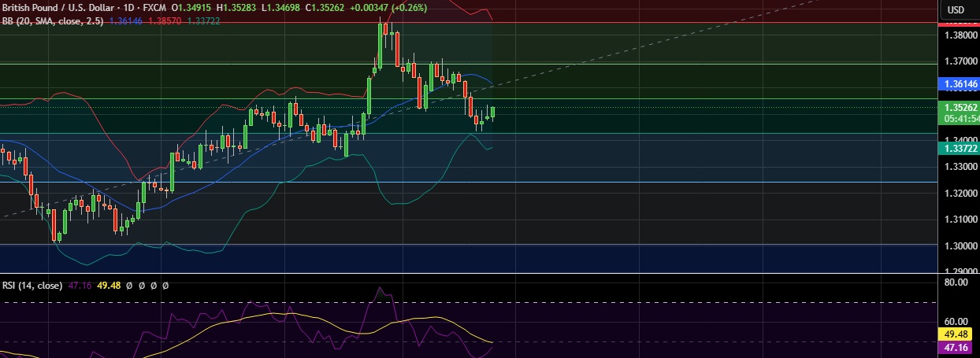Image resolution: width=980 pixels, height=358 pixels.
Task: Select the RSI (14, close) indicator legend
Action: pyautogui.click(x=32, y=286)
